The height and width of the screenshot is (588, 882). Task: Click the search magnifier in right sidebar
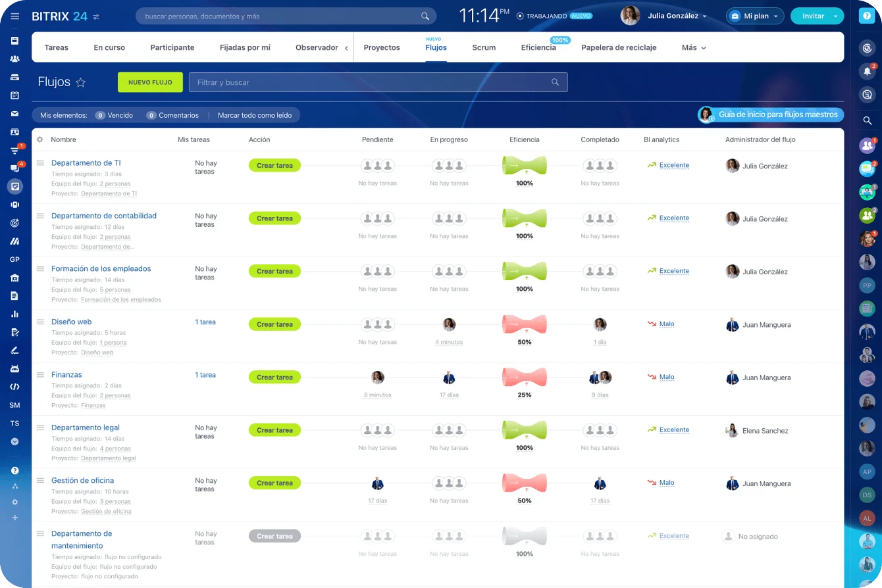pyautogui.click(x=867, y=120)
